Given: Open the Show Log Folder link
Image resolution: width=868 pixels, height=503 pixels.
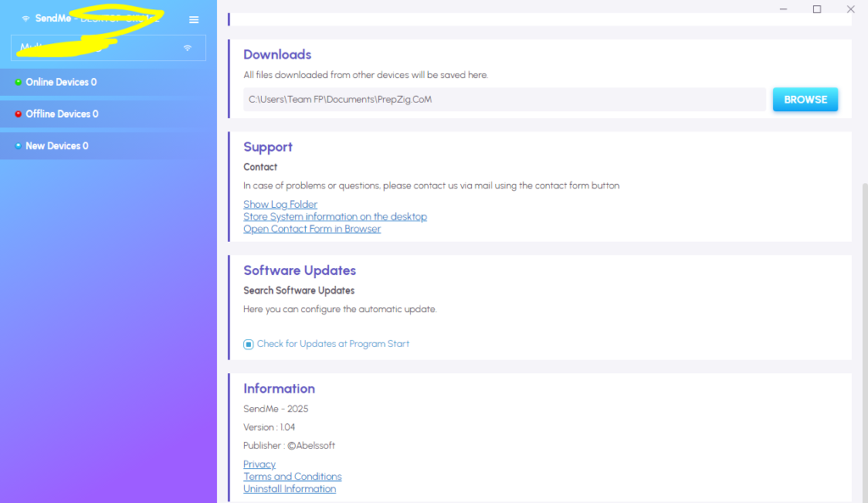Looking at the screenshot, I should [x=280, y=204].
